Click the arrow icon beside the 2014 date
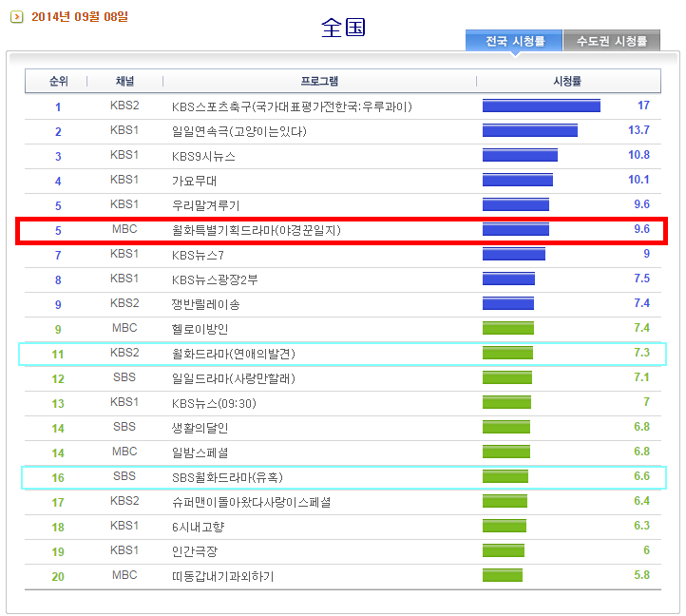 (16, 17)
